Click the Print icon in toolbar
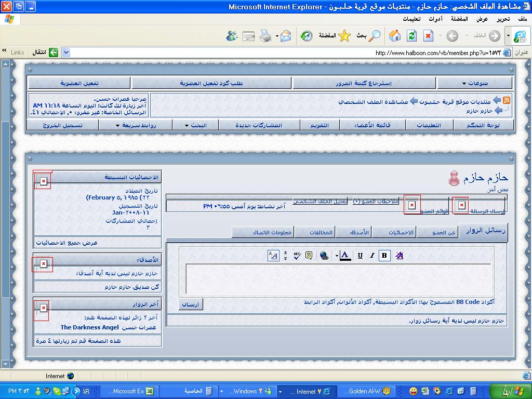Screen dimensions: 532x399 265,35
